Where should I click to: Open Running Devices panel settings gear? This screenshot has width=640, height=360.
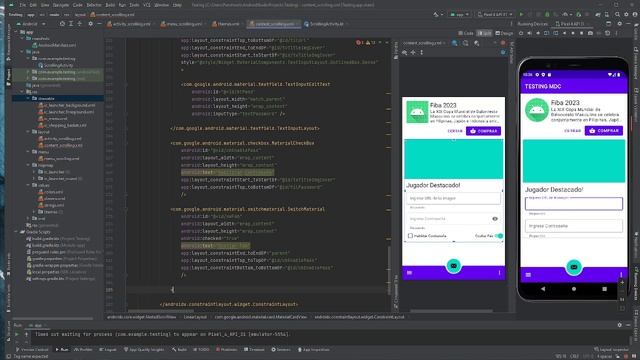[x=620, y=24]
